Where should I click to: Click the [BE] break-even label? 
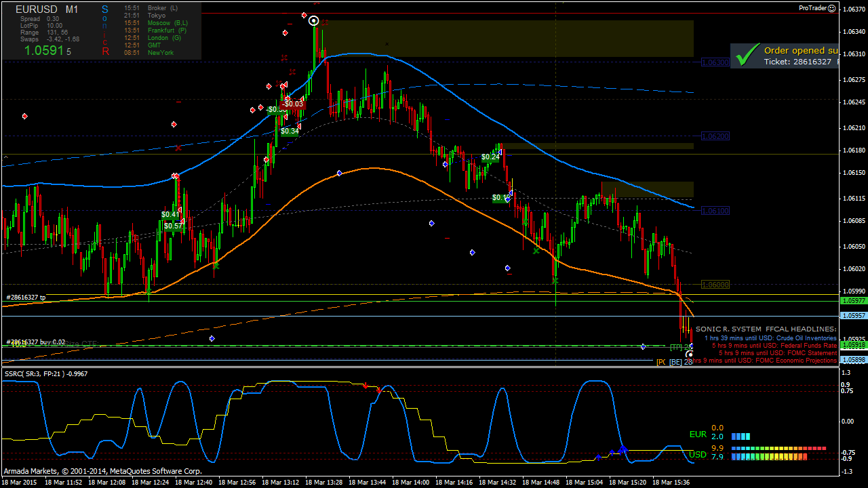[x=675, y=363]
